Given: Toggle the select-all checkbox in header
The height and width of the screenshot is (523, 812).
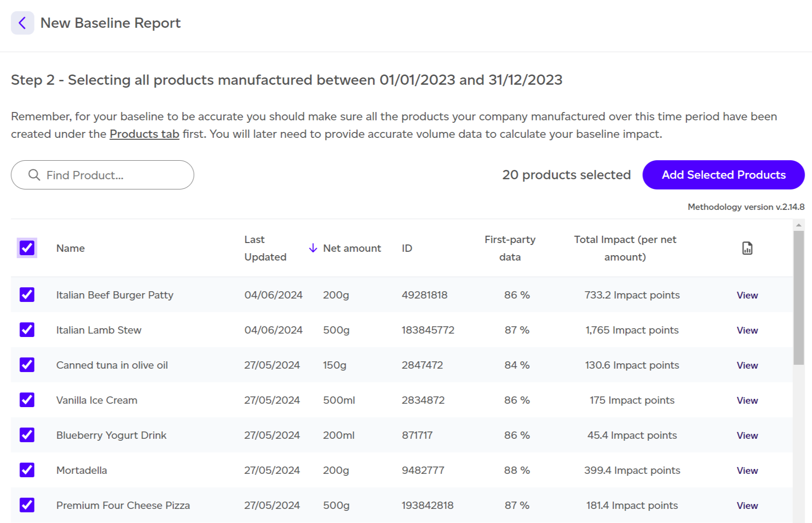Looking at the screenshot, I should pos(27,248).
